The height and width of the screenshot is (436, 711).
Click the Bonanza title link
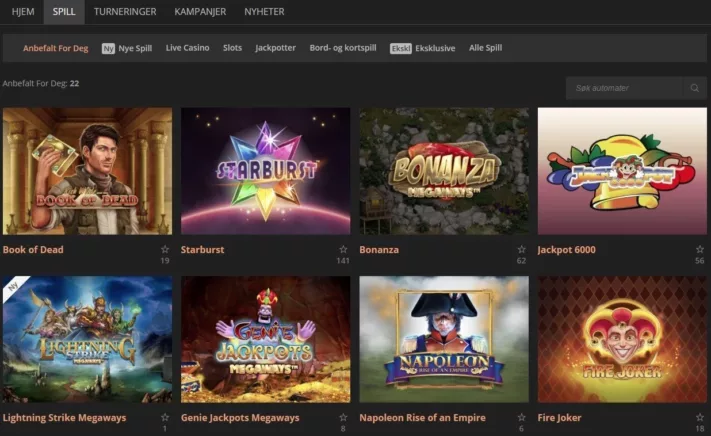point(379,249)
